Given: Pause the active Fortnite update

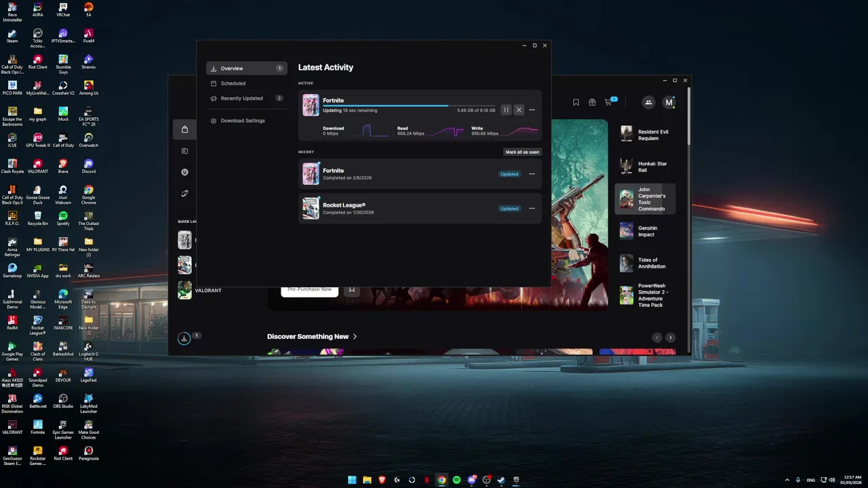Looking at the screenshot, I should click(506, 110).
